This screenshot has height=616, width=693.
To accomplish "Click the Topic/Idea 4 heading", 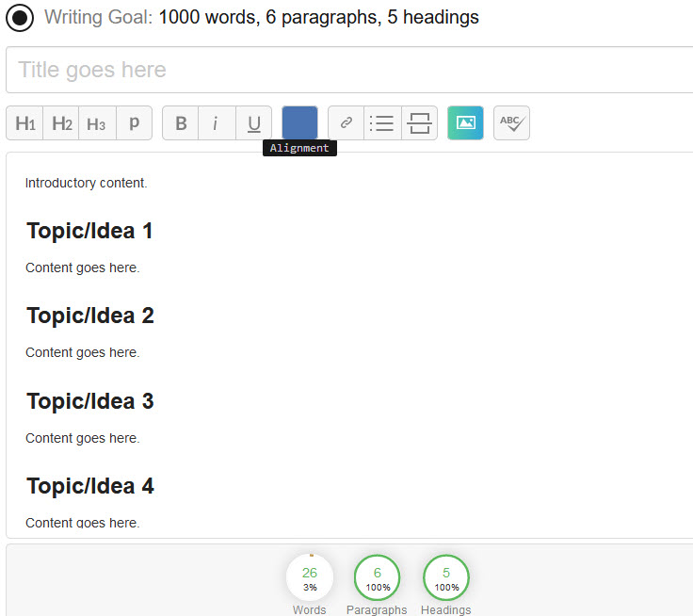I will pos(90,486).
